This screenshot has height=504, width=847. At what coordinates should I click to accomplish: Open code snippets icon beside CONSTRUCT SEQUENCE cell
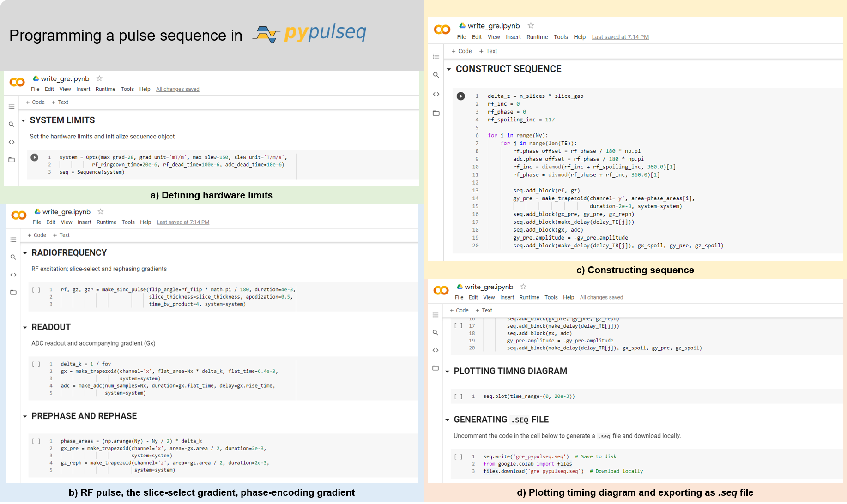[x=436, y=94]
